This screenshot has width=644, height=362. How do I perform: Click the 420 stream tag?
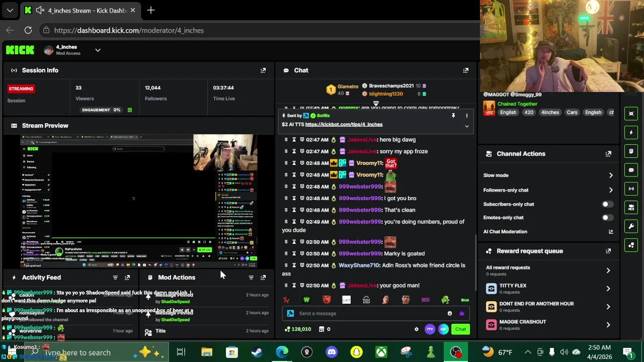tap(529, 113)
